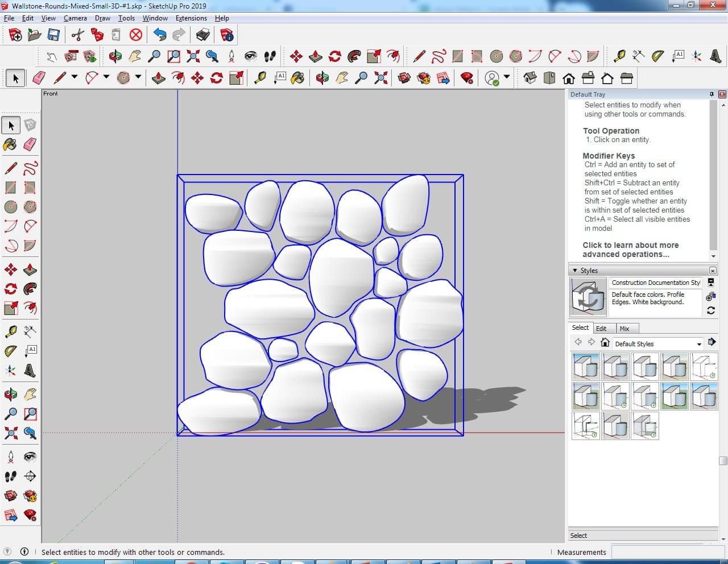Viewport: 728px width, 564px height.
Task: Open the Camera menu
Action: [75, 18]
